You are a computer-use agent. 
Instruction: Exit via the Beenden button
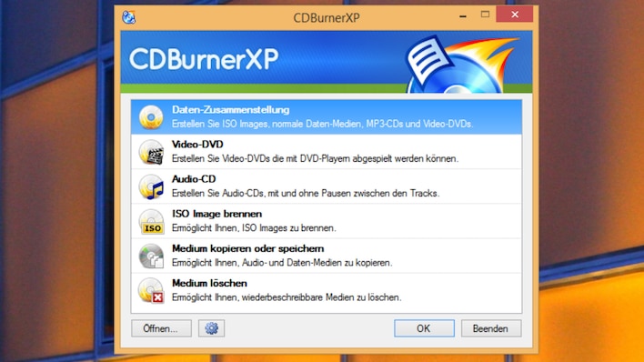click(x=491, y=328)
